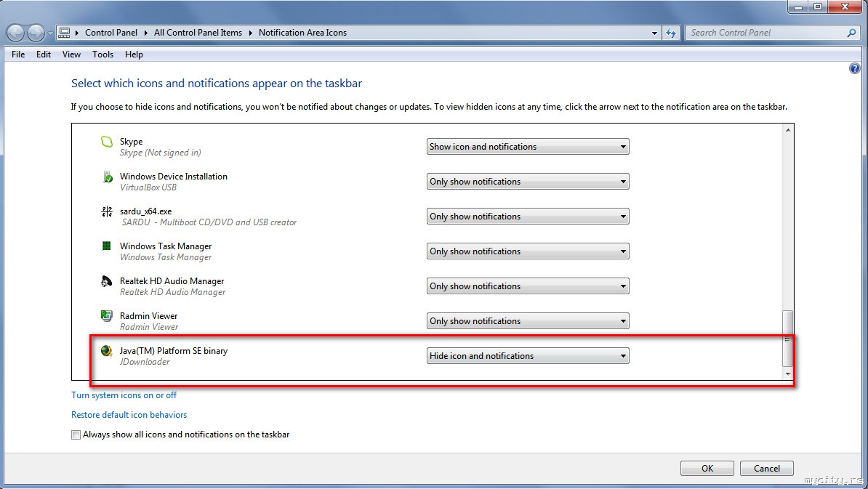The width and height of the screenshot is (868, 489).
Task: Open the Help question mark icon
Action: coord(855,68)
